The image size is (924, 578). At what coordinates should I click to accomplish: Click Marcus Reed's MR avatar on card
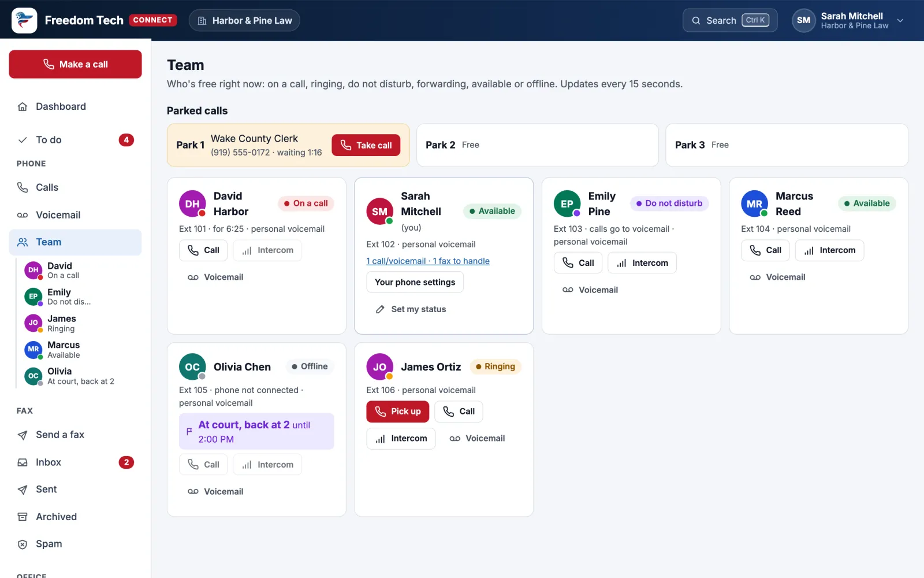click(754, 203)
